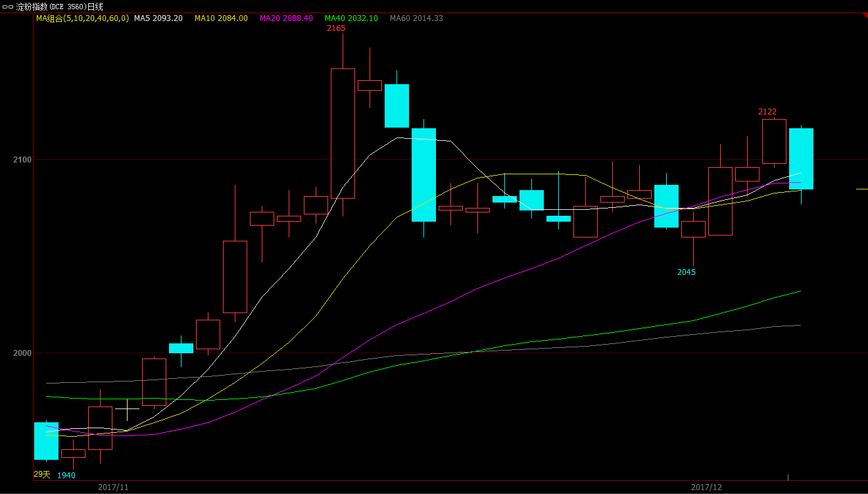Select the red candlestick above the 2045 label

pyautogui.click(x=693, y=230)
